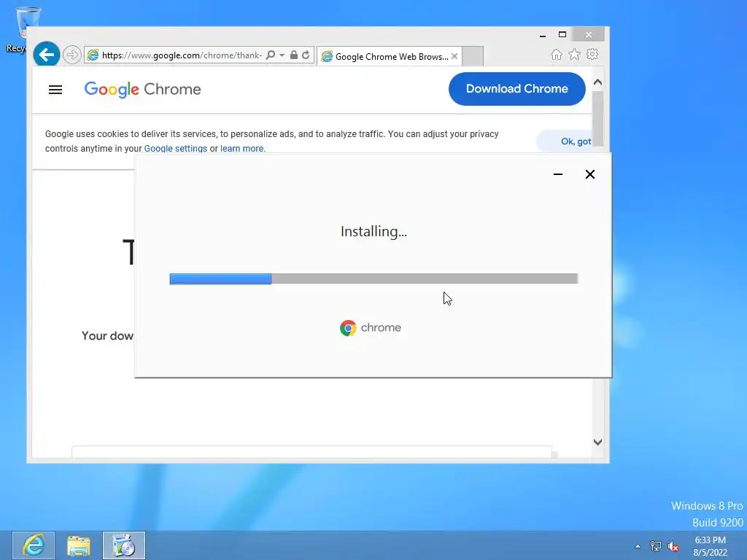Click the forward navigation arrow in IE

72,55
